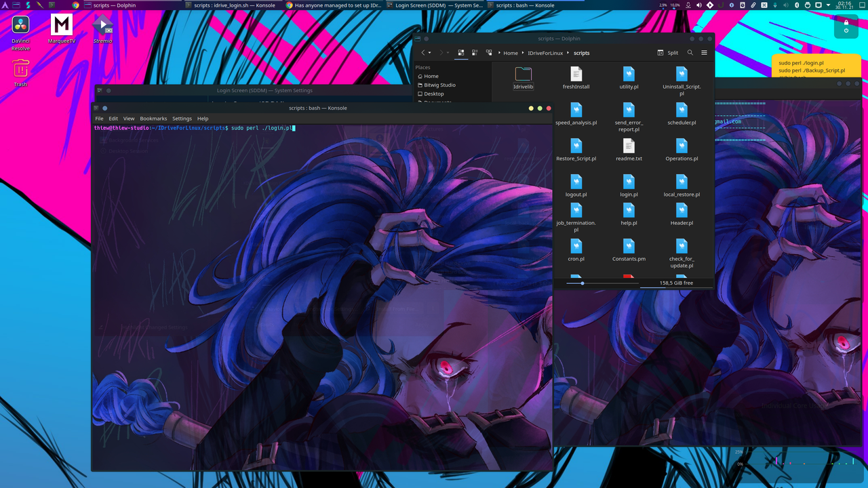Open Konsole View menu
868x488 pixels.
click(129, 119)
